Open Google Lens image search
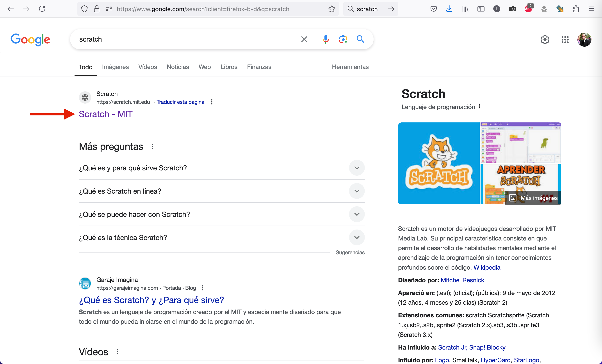Image resolution: width=602 pixels, height=364 pixels. point(343,39)
